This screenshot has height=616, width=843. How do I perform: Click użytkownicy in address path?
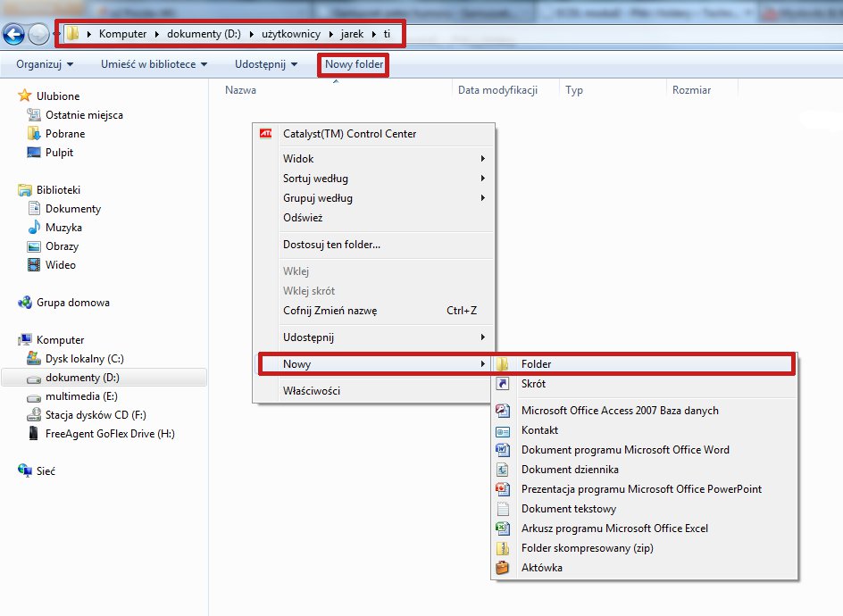point(291,34)
